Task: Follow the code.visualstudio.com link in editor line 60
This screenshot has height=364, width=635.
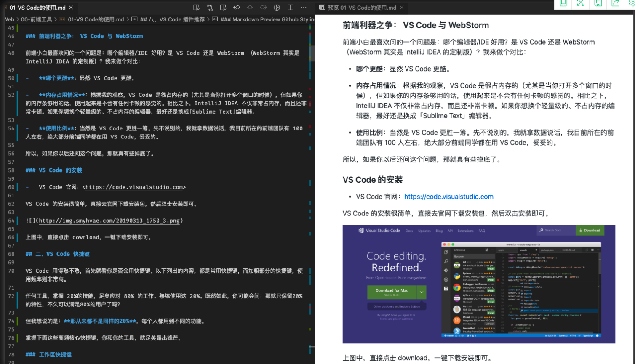Action: (134, 187)
